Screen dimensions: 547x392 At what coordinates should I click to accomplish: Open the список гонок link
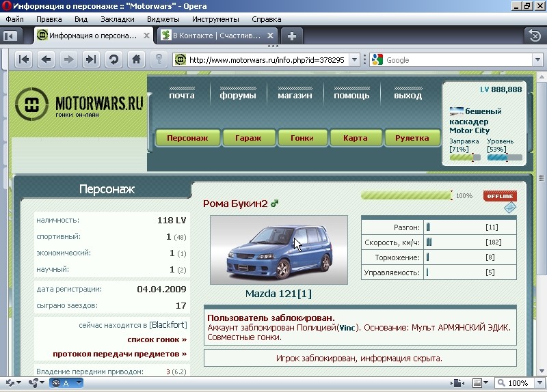(x=157, y=339)
